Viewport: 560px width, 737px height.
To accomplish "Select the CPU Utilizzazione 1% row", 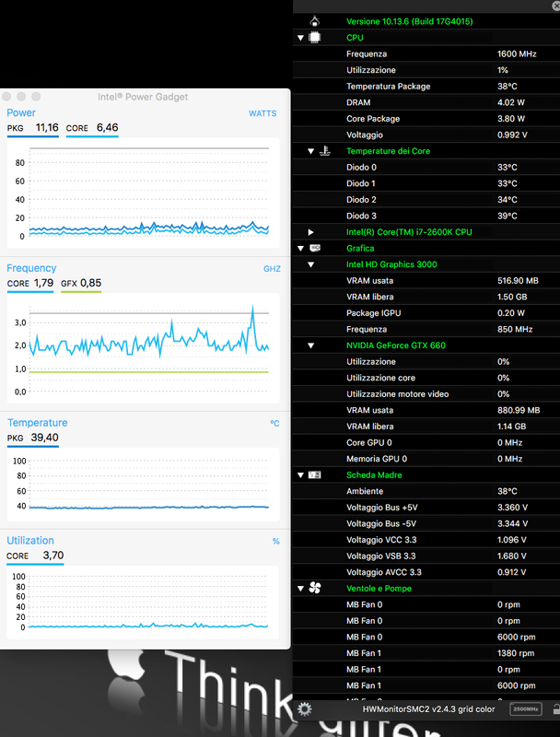I will pyautogui.click(x=426, y=70).
